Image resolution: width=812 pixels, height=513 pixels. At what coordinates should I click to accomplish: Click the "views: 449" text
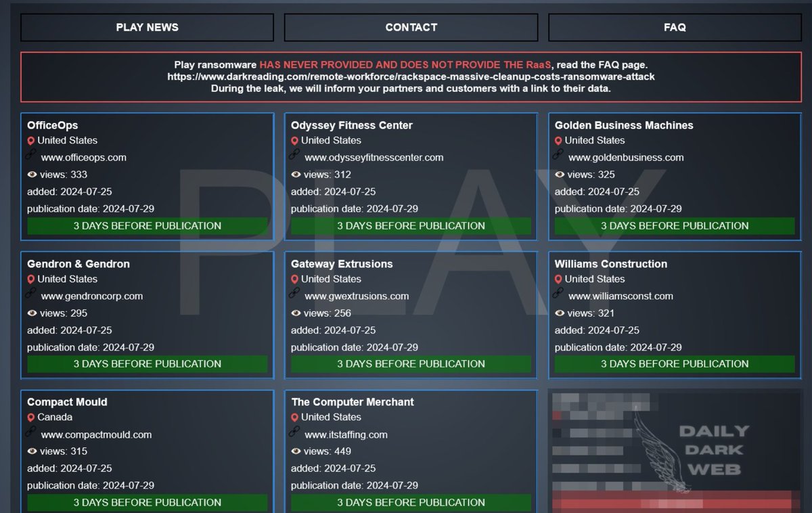click(x=328, y=451)
